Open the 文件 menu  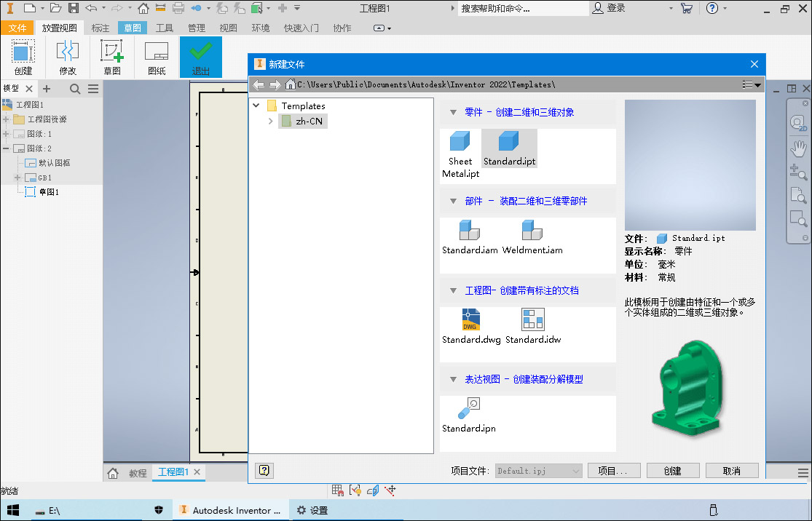coord(17,27)
